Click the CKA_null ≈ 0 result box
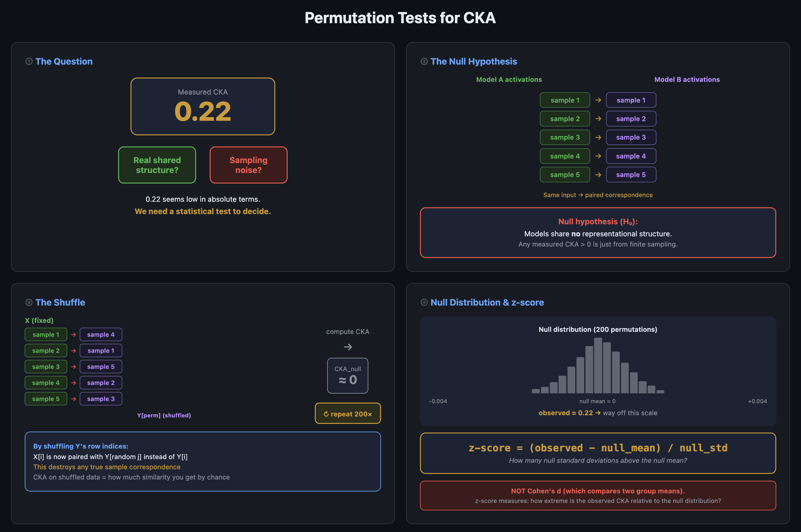The width and height of the screenshot is (801, 532). (347, 376)
